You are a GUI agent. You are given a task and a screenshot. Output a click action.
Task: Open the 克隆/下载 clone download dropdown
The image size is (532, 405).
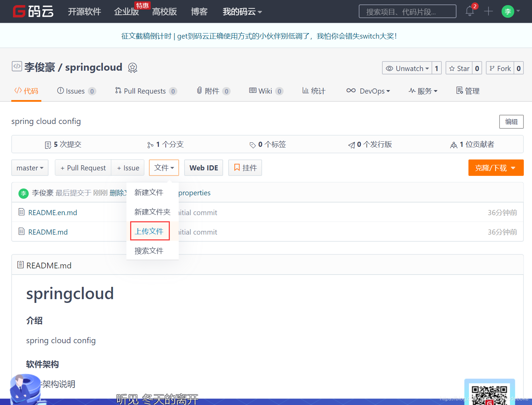(x=496, y=168)
